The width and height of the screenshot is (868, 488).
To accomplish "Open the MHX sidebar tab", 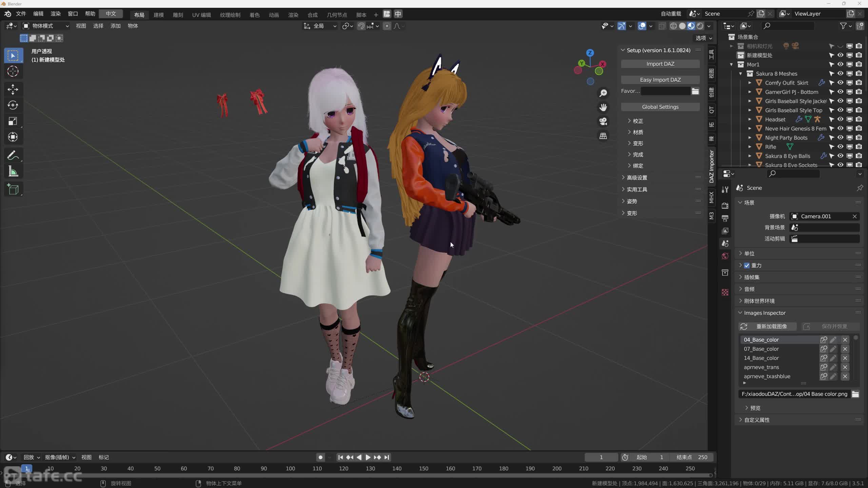I will click(x=712, y=197).
